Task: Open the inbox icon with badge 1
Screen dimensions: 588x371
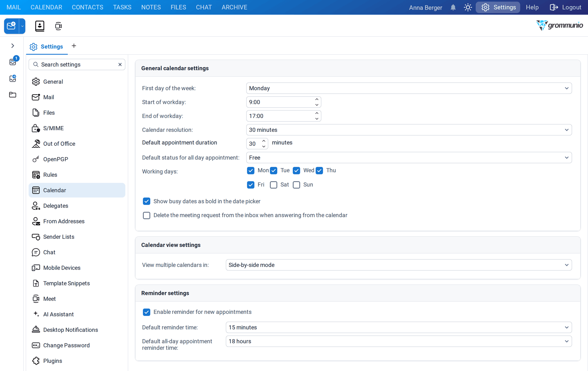Action: [13, 62]
